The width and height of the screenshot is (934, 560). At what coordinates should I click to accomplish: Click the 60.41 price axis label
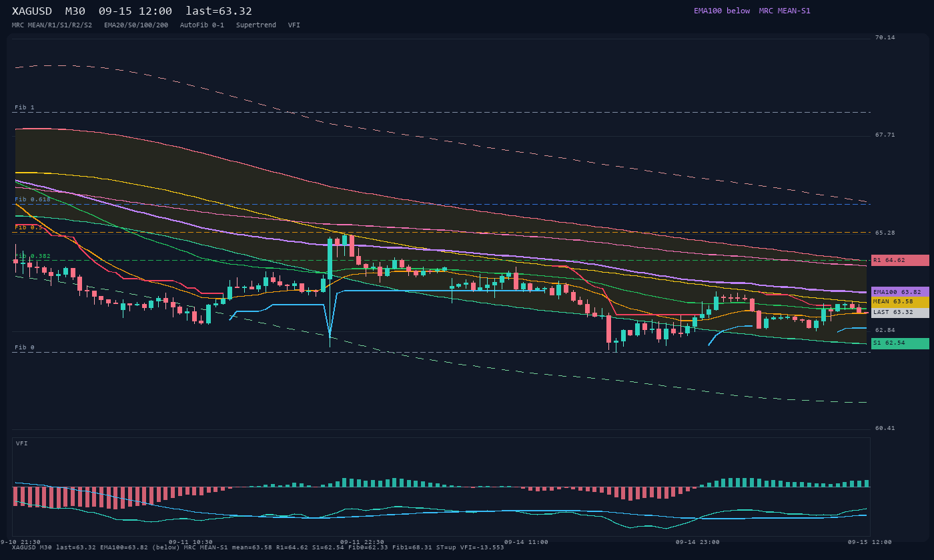coord(885,429)
